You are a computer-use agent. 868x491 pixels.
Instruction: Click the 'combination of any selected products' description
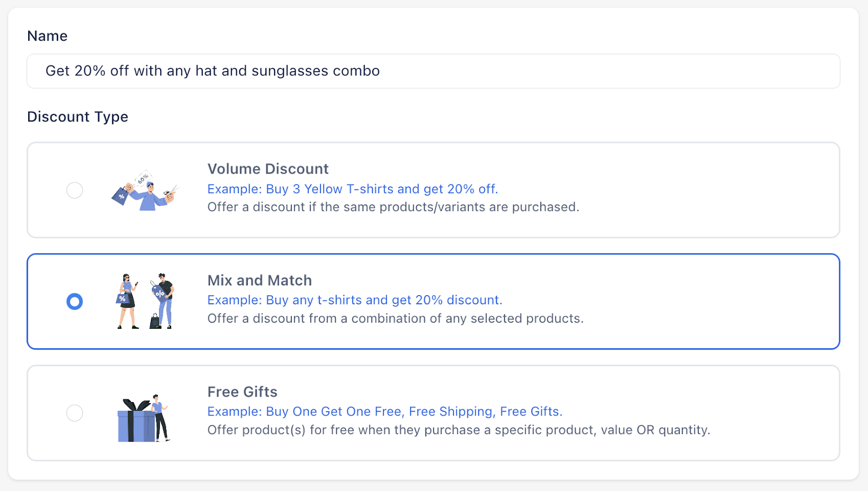[395, 319]
